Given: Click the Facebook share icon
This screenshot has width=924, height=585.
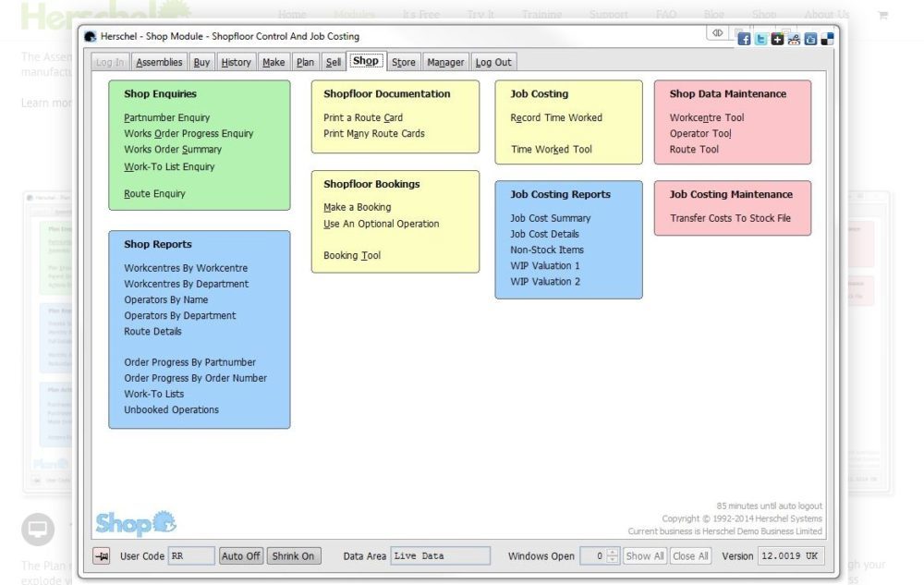Looking at the screenshot, I should click(744, 39).
